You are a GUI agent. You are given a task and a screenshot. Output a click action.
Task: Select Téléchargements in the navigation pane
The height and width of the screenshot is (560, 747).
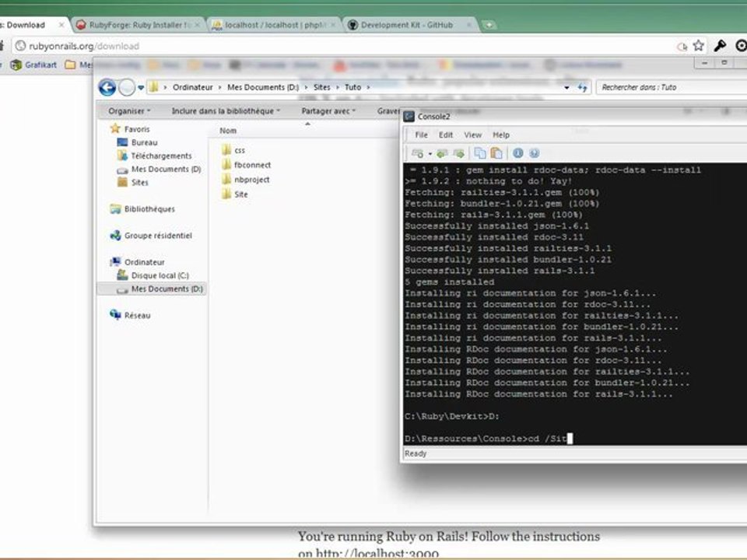(x=154, y=156)
